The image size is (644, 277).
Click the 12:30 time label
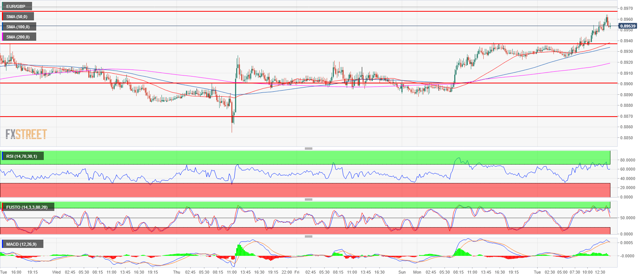600,272
